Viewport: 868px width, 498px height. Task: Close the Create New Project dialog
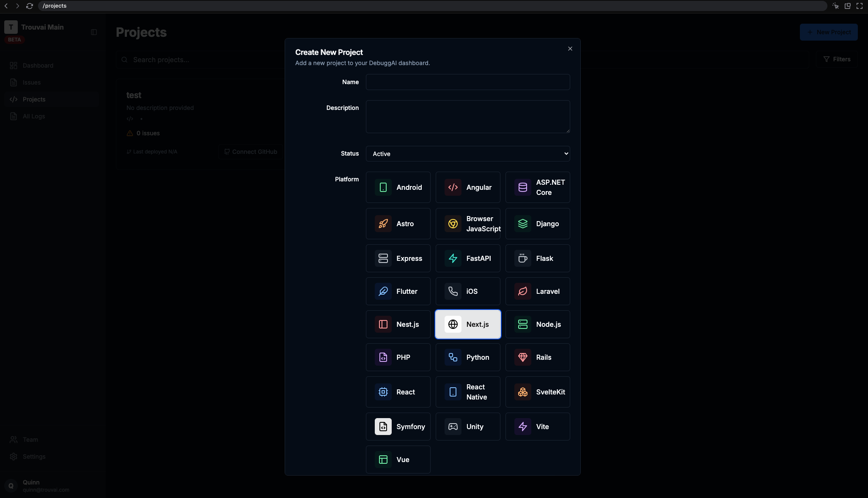click(570, 49)
